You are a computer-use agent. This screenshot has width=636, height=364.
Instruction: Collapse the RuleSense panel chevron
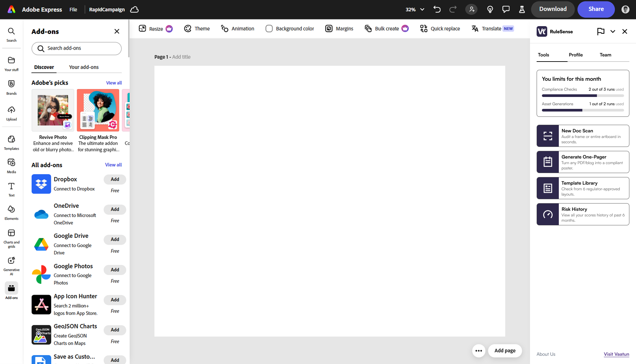pos(612,31)
